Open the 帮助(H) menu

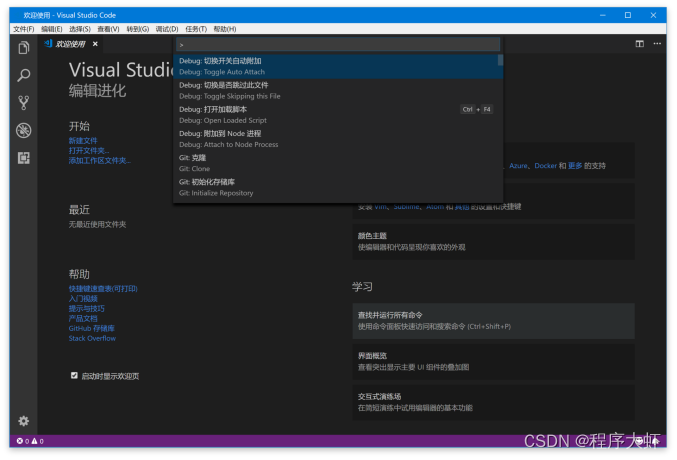tap(225, 29)
